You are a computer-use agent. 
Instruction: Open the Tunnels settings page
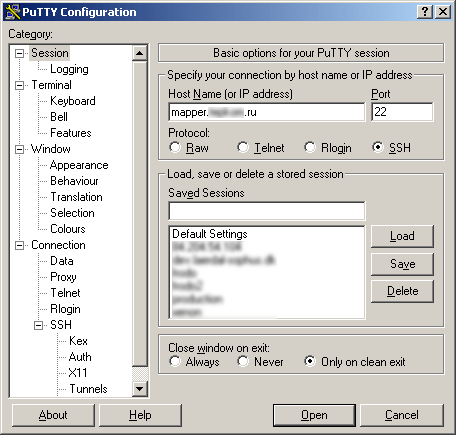(x=88, y=389)
